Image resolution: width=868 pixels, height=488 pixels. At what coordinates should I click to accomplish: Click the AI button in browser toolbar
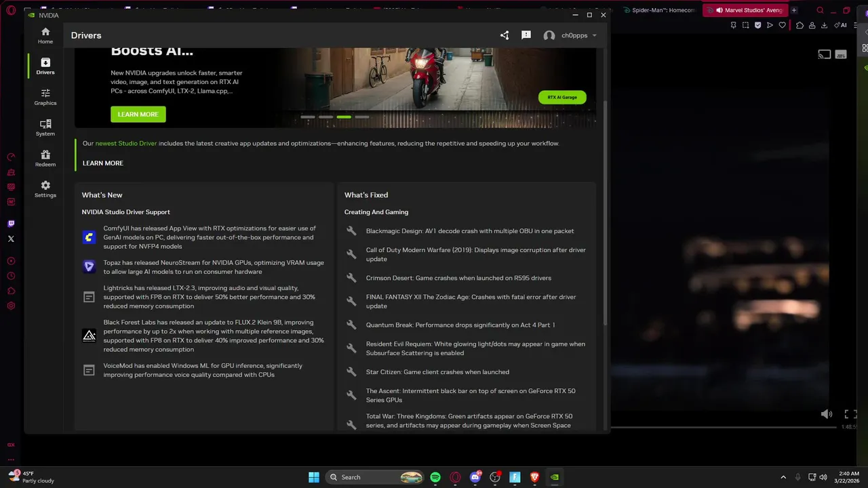pos(842,25)
